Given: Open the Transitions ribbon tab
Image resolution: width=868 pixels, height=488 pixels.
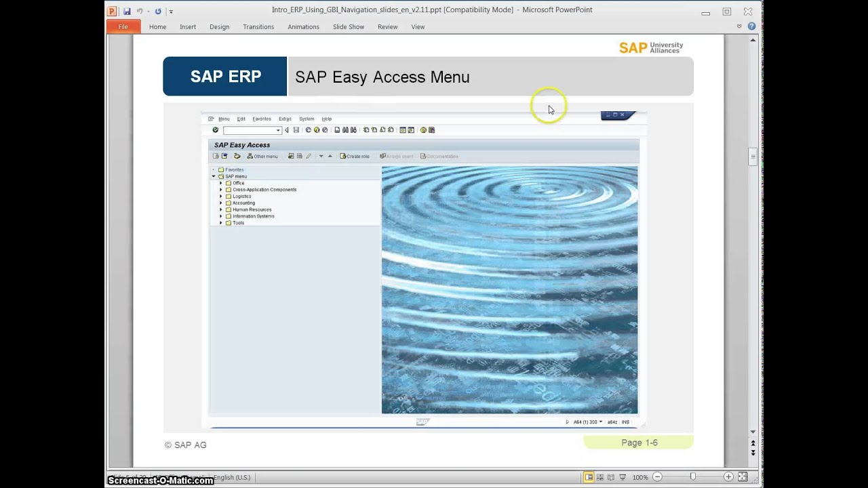Looking at the screenshot, I should pyautogui.click(x=258, y=26).
